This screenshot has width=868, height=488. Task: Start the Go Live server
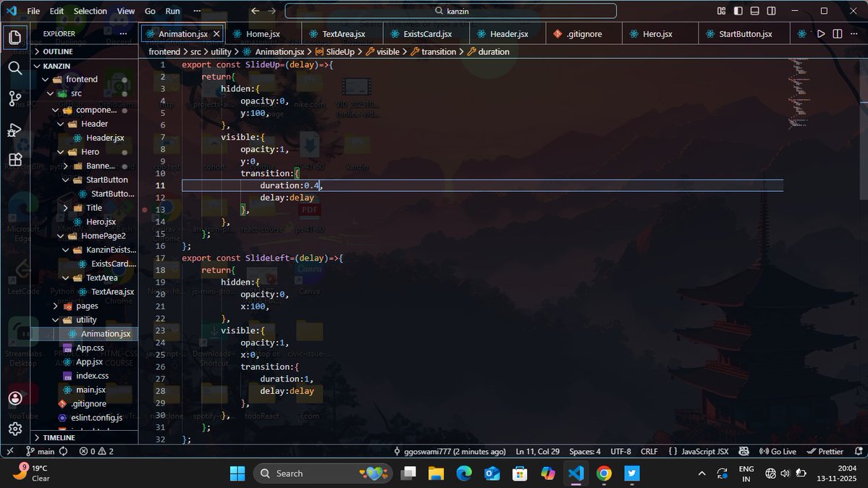pyautogui.click(x=778, y=451)
